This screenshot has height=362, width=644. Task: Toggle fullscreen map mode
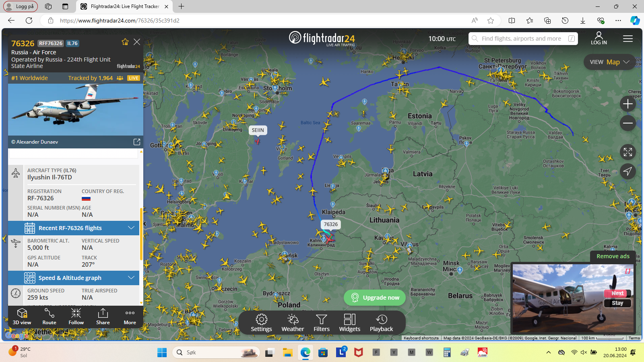pyautogui.click(x=627, y=152)
